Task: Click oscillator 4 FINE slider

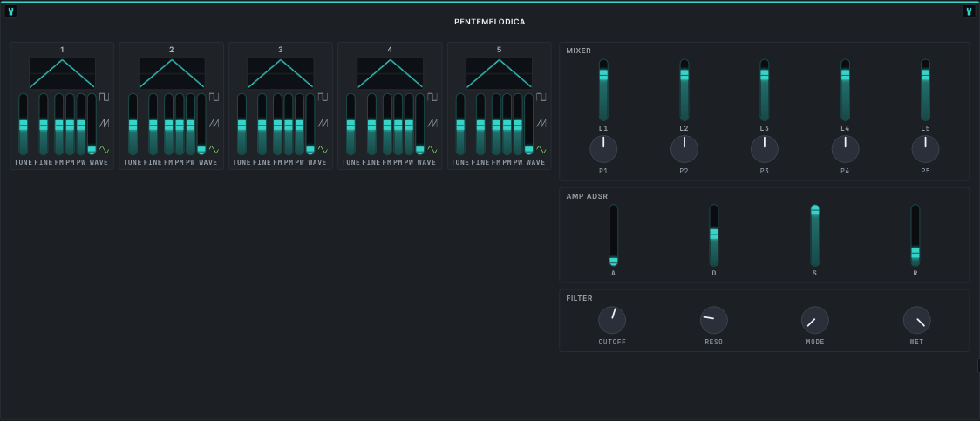Action: pos(372,125)
